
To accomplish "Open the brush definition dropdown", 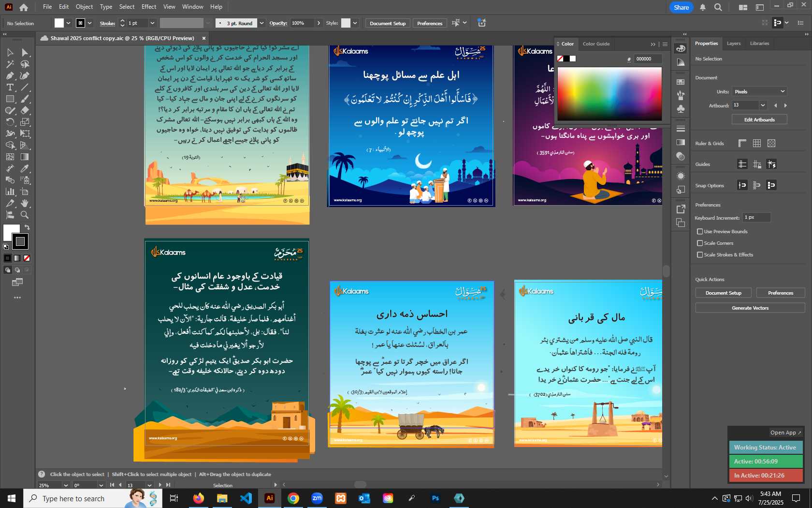I will [261, 23].
